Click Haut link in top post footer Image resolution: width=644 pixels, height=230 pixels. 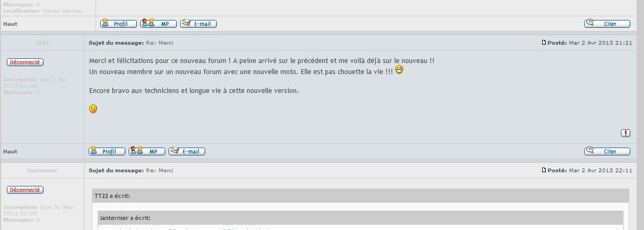tap(10, 24)
